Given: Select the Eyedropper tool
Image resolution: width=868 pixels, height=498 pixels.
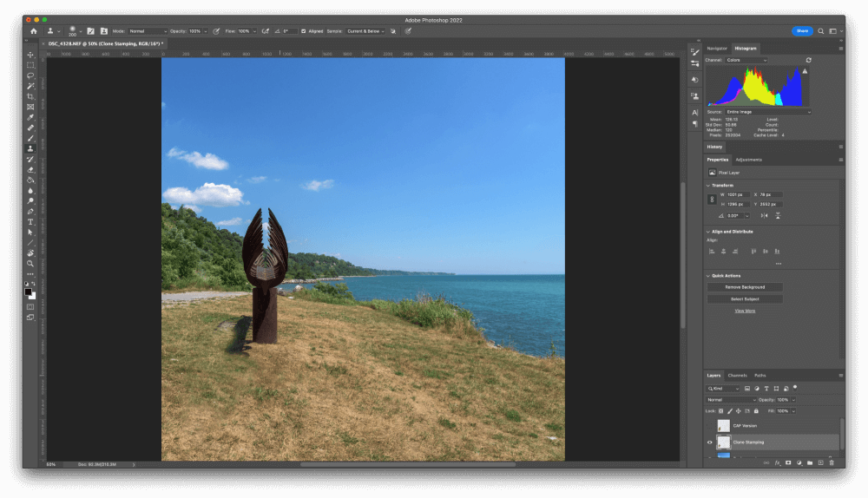Looking at the screenshot, I should pyautogui.click(x=30, y=117).
